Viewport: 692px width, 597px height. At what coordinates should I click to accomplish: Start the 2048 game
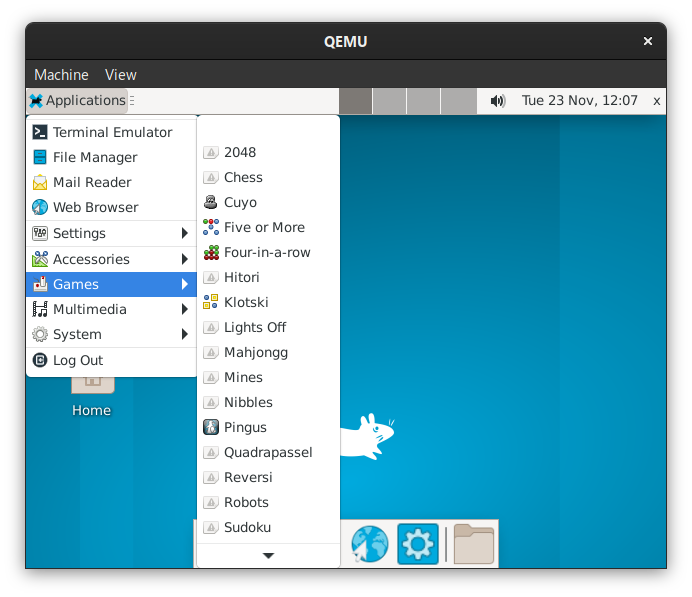click(268, 153)
